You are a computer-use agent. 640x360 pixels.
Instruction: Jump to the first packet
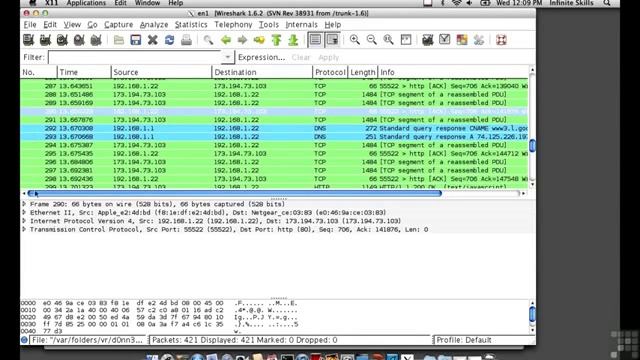(276, 40)
